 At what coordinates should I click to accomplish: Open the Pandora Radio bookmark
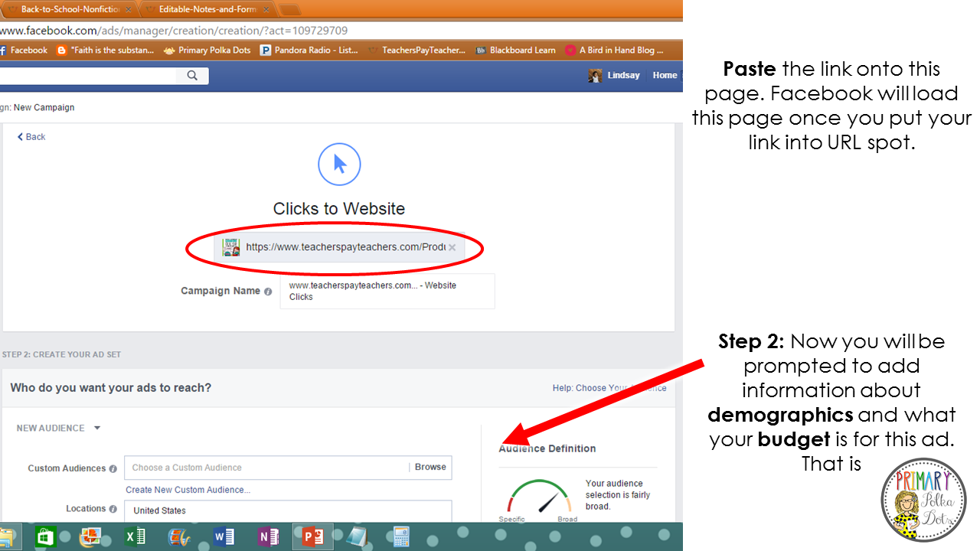pyautogui.click(x=309, y=50)
